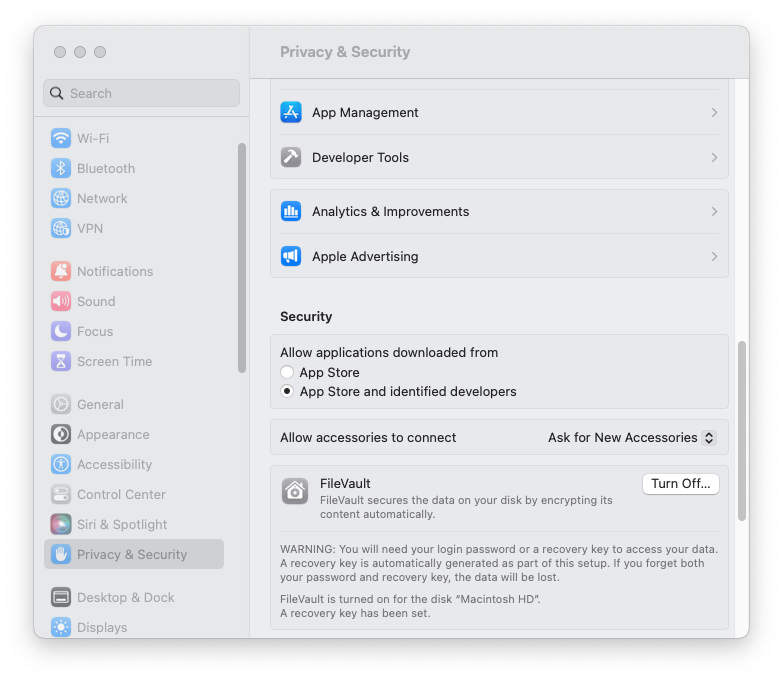783x680 pixels.
Task: Select App Store and identified developers
Action: pyautogui.click(x=287, y=392)
